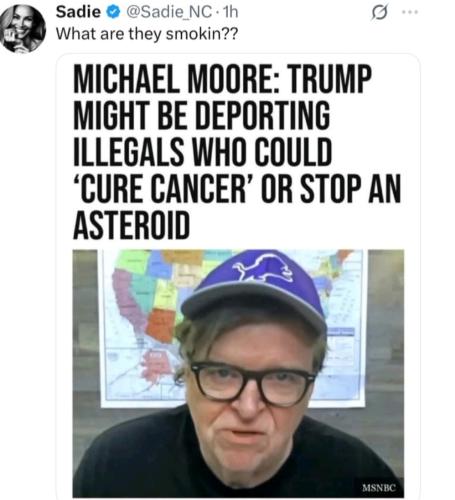
Task: Click the blue verified checkmark badge
Action: [113, 13]
